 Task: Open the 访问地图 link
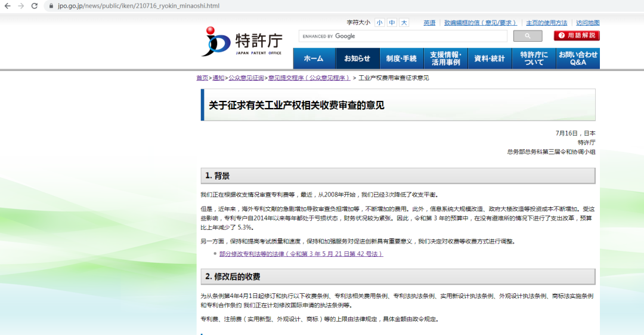point(588,23)
